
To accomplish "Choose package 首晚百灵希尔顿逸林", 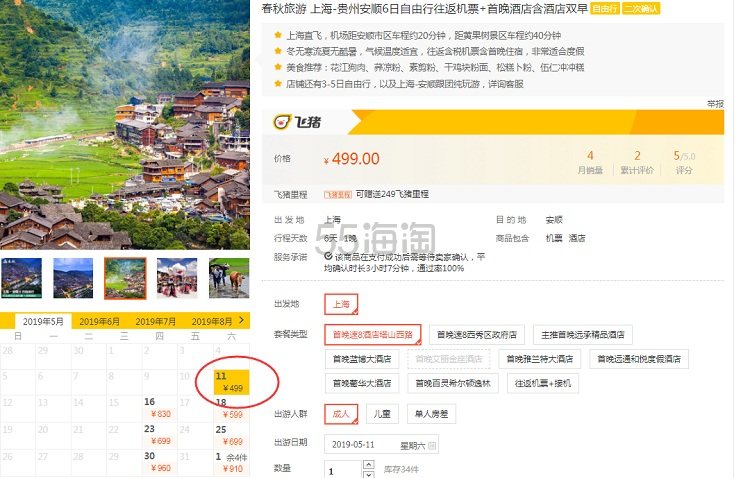I will [453, 383].
